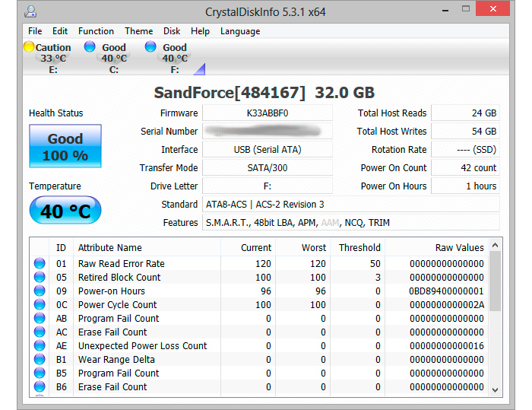Click the 40 °C temperature button
This screenshot has height=410, width=532.
(x=65, y=210)
